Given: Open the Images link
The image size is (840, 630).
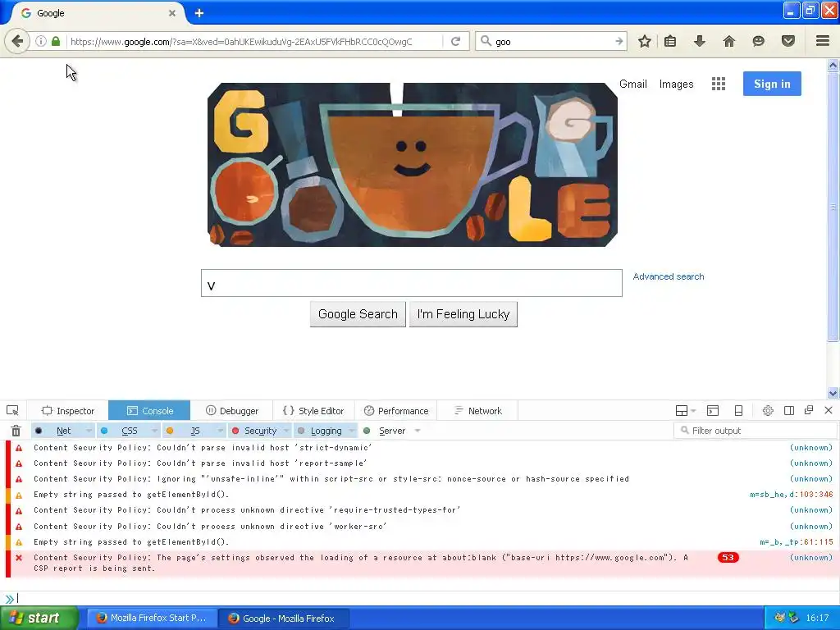Looking at the screenshot, I should (676, 84).
